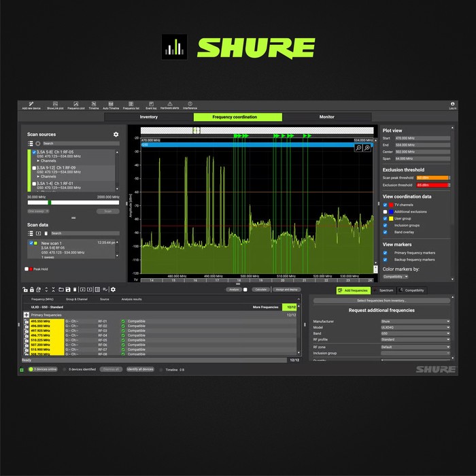
Task: Click the red Exclusion threshold field
Action: (x=432, y=185)
